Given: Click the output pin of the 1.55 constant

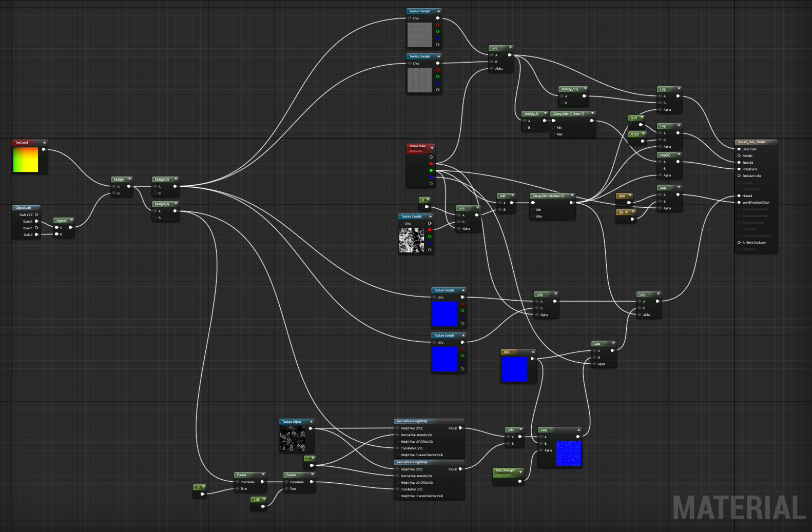Looking at the screenshot, I should (263, 506).
